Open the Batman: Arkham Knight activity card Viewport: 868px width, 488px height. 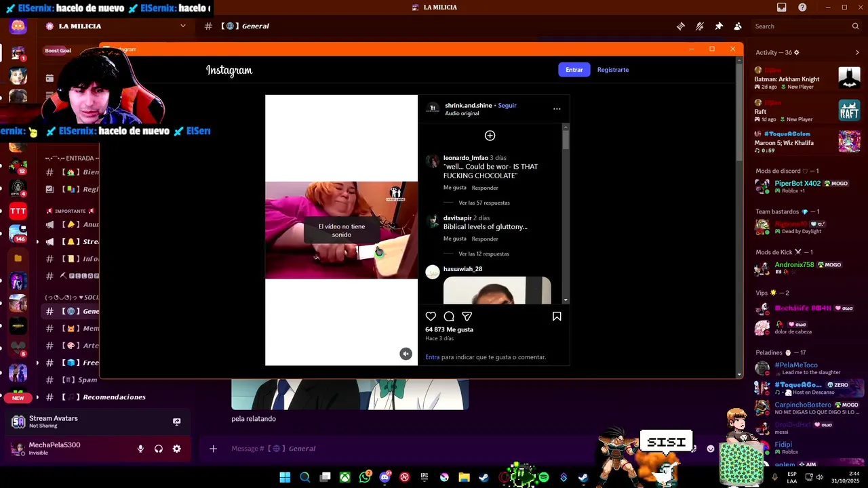point(807,79)
